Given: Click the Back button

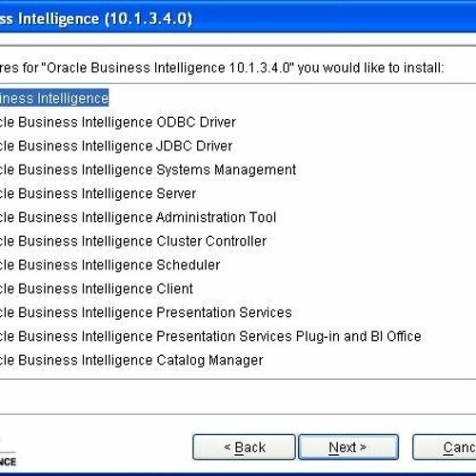Looking at the screenshot, I should [244, 447].
